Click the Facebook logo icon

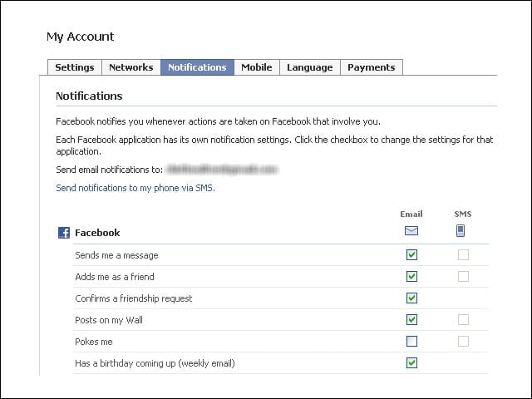point(64,233)
